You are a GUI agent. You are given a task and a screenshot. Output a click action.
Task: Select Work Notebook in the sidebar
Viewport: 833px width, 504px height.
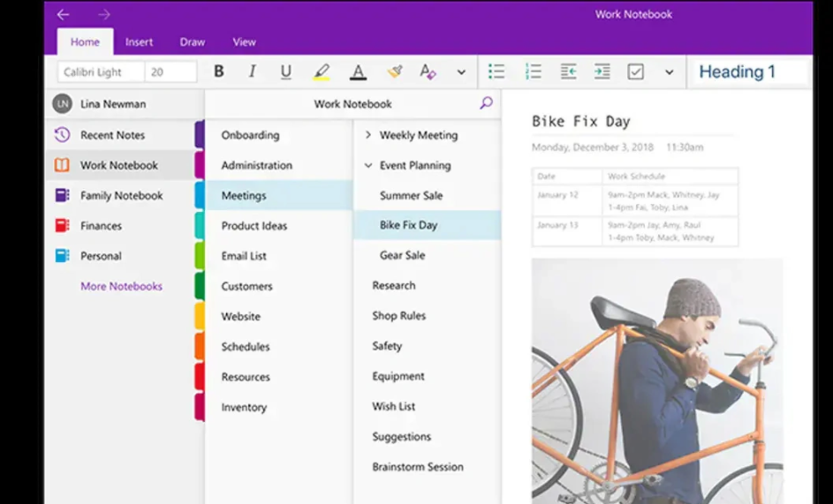(120, 165)
